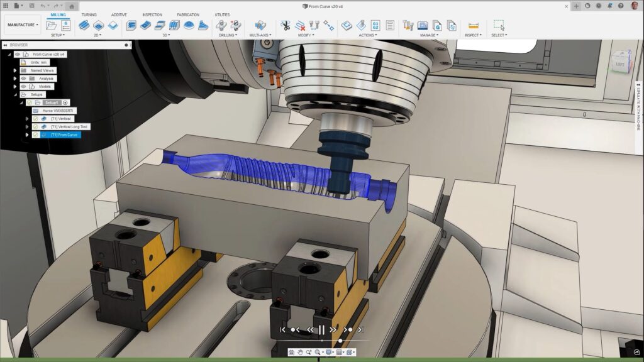Open the Tool Library icon in Manage
Screen dimensions: 644x362
pyautogui.click(x=408, y=25)
